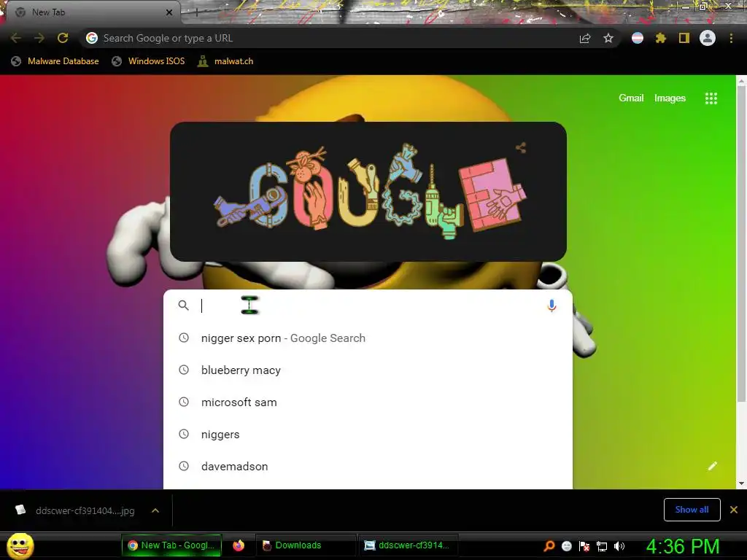The width and height of the screenshot is (747, 560).
Task: Open the Google apps grid
Action: pos(711,98)
